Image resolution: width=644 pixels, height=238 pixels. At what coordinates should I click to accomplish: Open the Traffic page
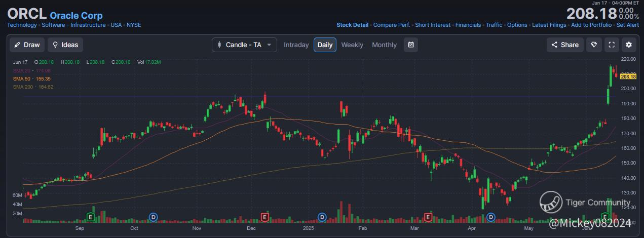point(494,25)
